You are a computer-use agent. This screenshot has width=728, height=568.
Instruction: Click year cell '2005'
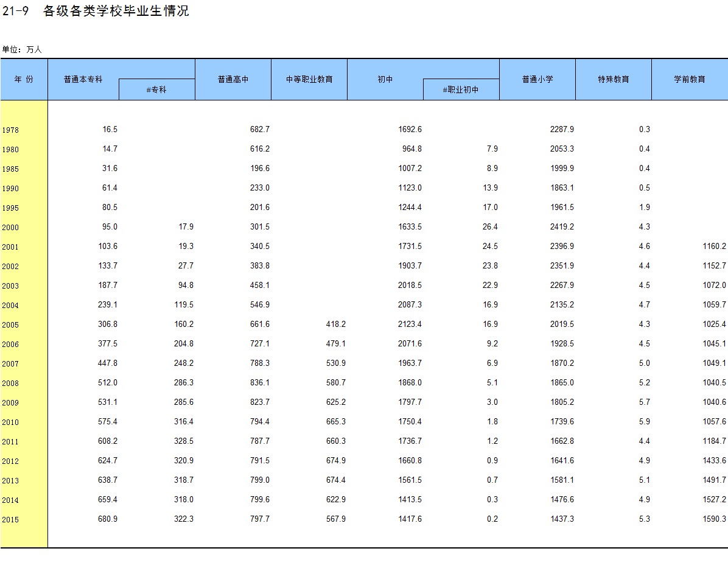tap(10, 325)
